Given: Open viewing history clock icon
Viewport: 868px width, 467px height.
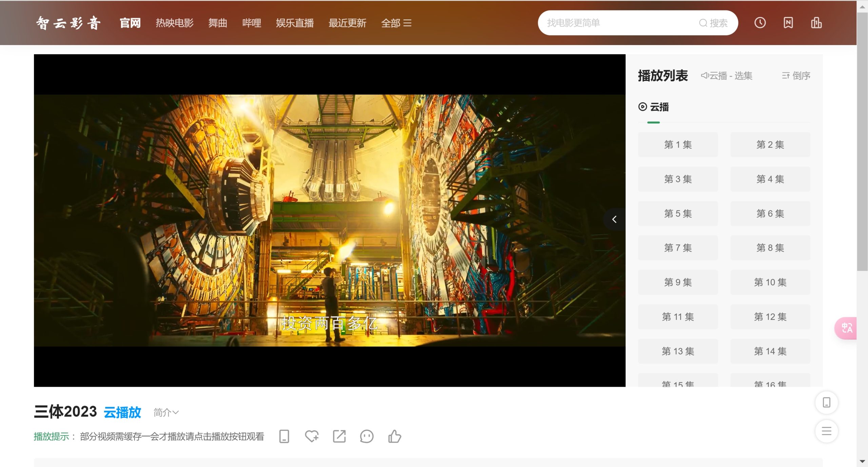Looking at the screenshot, I should coord(760,23).
